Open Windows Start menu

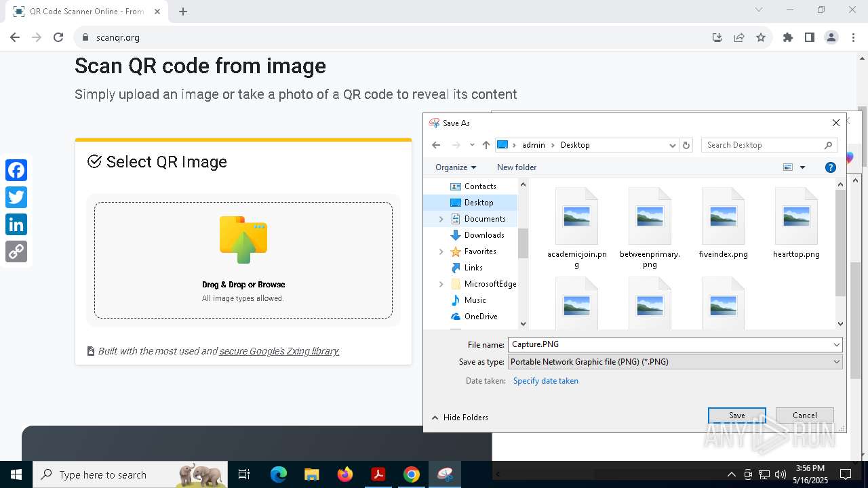coord(16,474)
